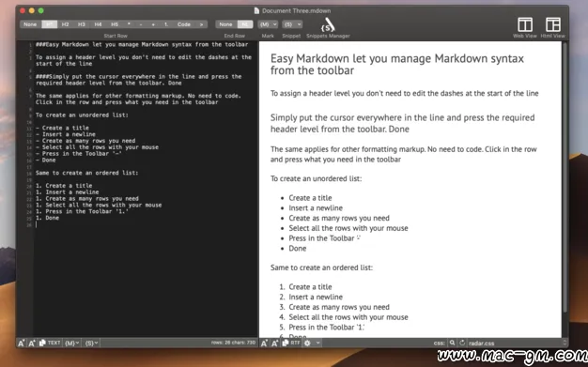
Task: Open the (S) dropdown in bottom bar
Action: coord(91,343)
